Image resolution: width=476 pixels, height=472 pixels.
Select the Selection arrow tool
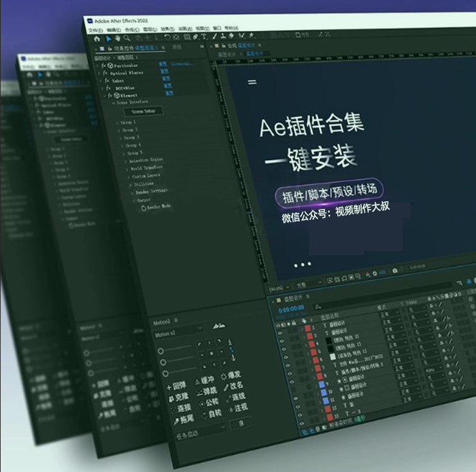tap(109, 39)
